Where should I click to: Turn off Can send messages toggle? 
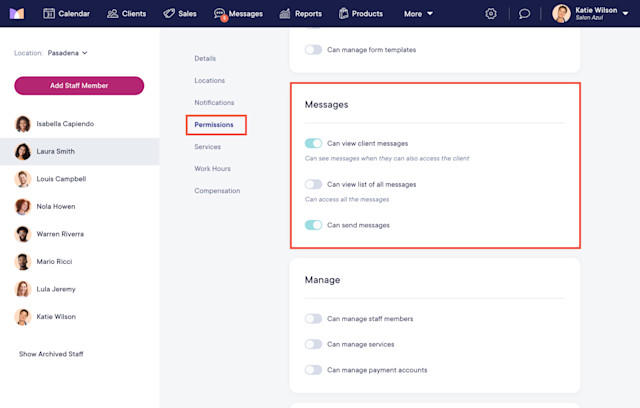point(313,225)
